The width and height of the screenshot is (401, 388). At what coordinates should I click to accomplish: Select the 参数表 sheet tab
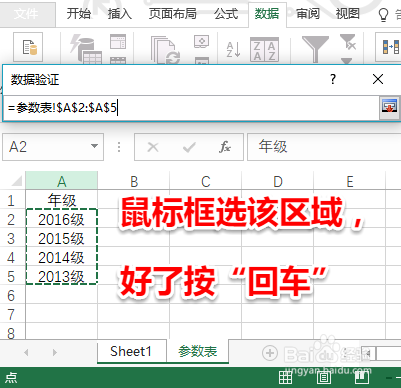point(198,351)
